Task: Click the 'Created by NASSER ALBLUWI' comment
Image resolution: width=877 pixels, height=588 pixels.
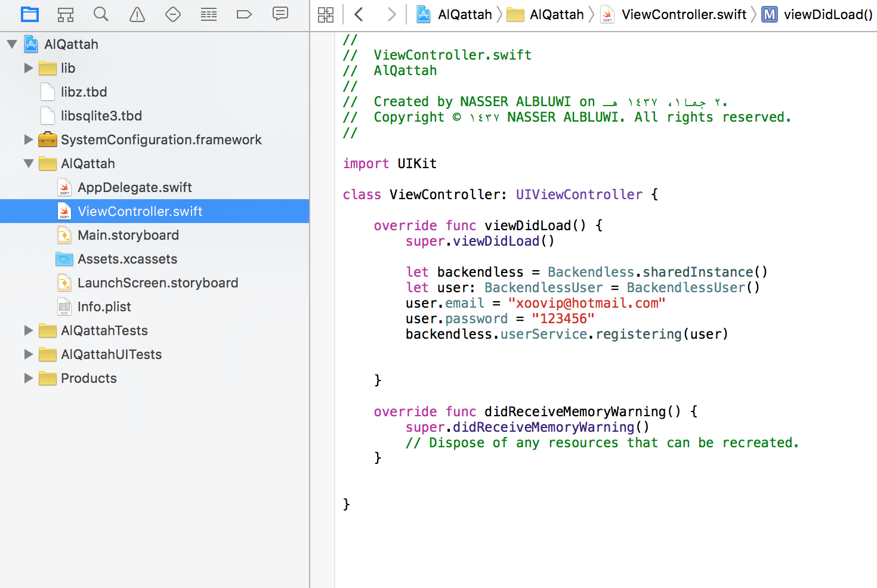Action: click(x=535, y=101)
